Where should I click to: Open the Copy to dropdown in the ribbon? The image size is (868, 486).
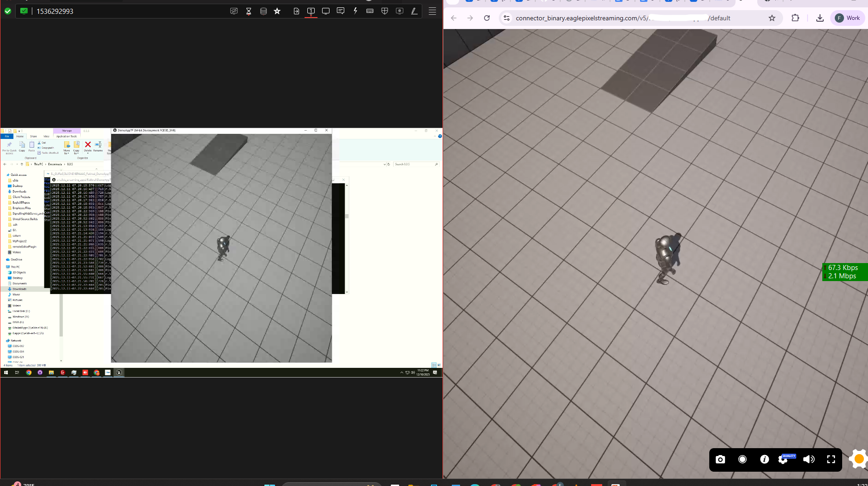[x=76, y=148]
